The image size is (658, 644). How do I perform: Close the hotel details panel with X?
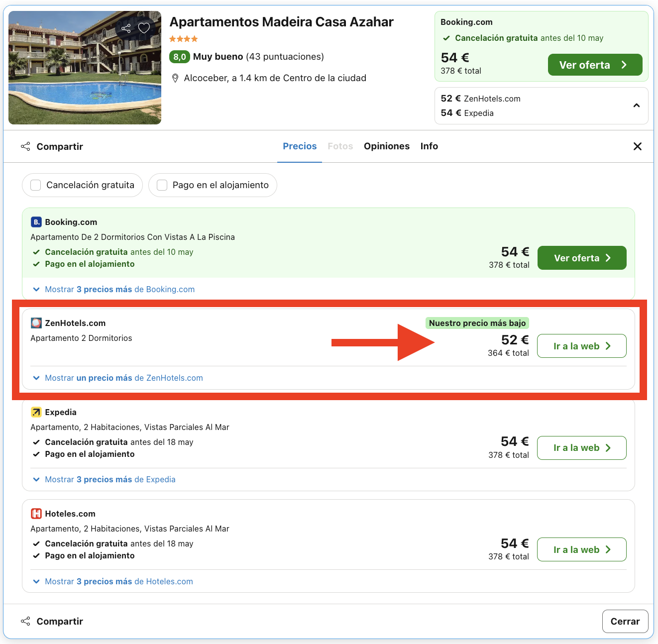pyautogui.click(x=637, y=146)
